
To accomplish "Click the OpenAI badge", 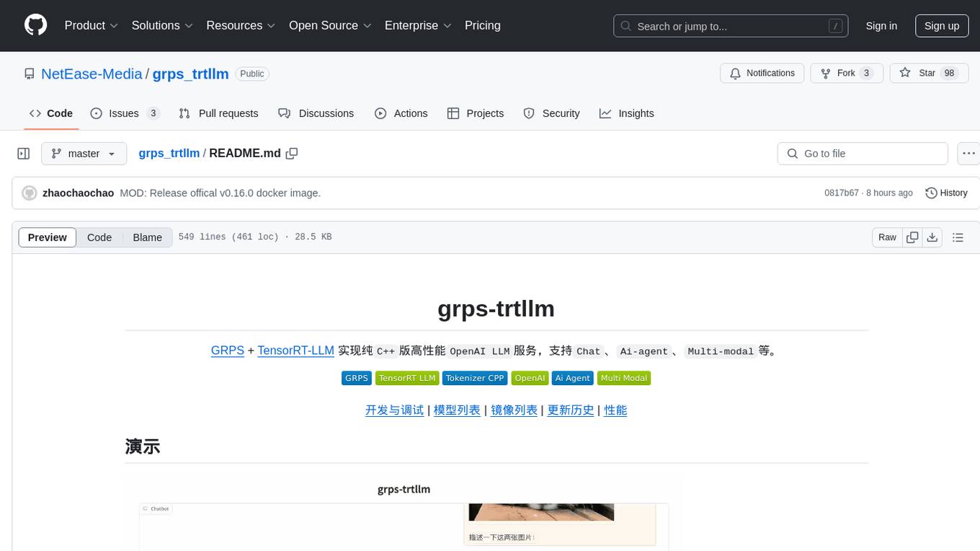I will click(530, 378).
